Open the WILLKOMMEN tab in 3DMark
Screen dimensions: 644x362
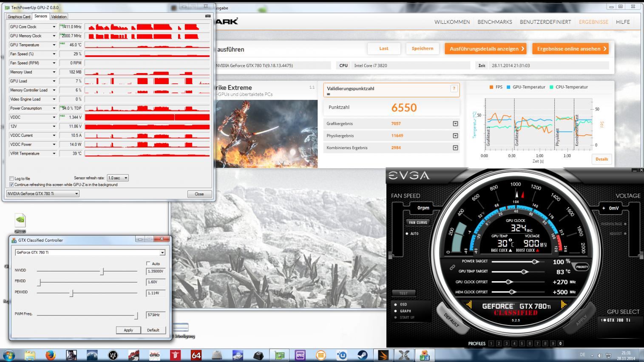(x=452, y=22)
